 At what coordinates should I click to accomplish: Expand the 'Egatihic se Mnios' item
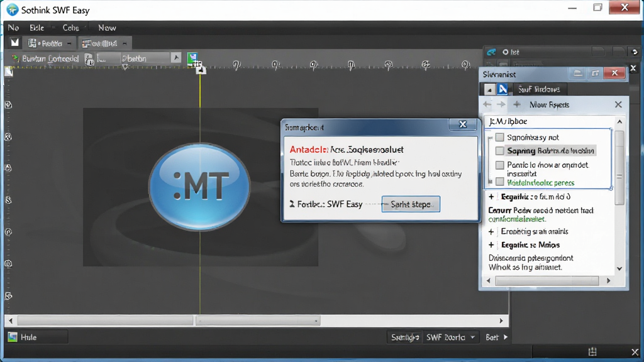tap(491, 245)
